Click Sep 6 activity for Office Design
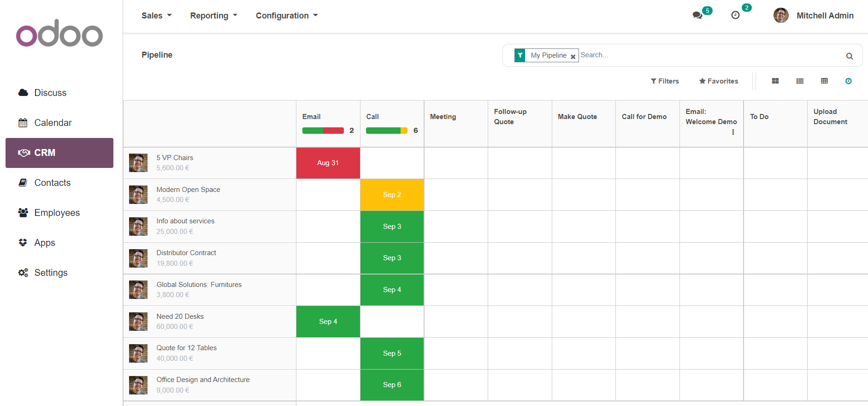This screenshot has width=868, height=406. pyautogui.click(x=392, y=385)
